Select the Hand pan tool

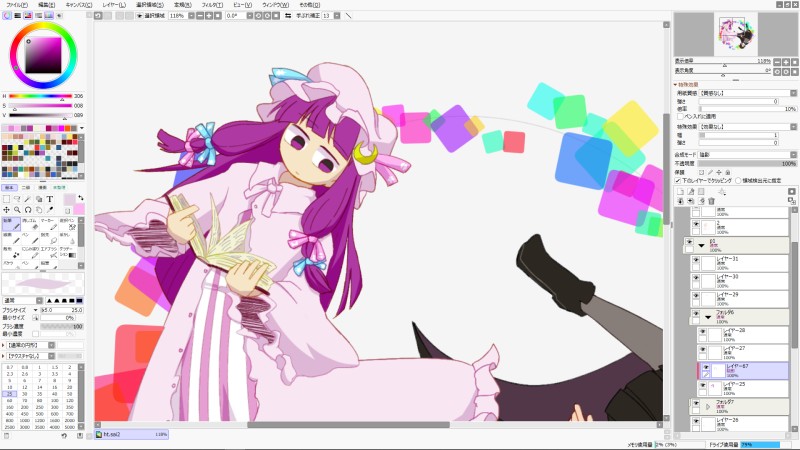pos(39,210)
